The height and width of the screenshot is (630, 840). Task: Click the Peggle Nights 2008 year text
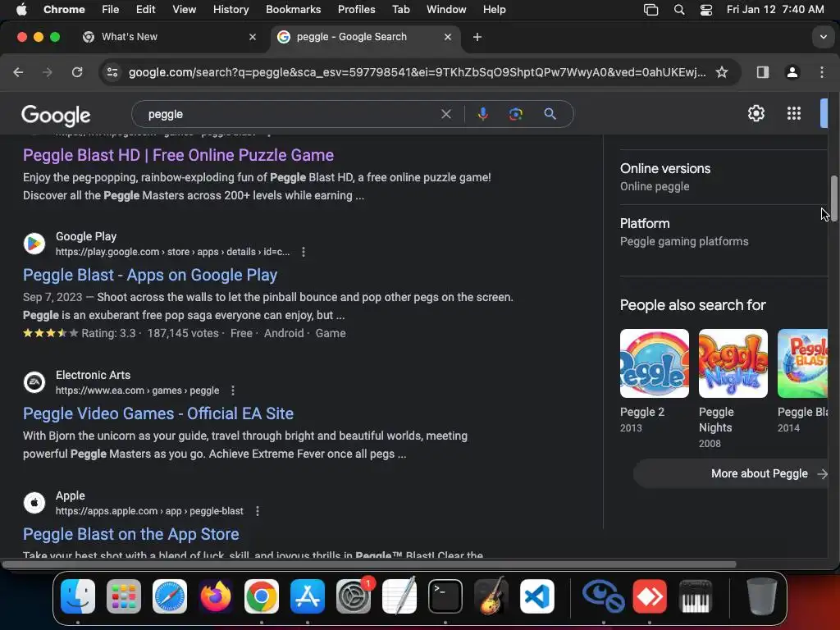[710, 444]
